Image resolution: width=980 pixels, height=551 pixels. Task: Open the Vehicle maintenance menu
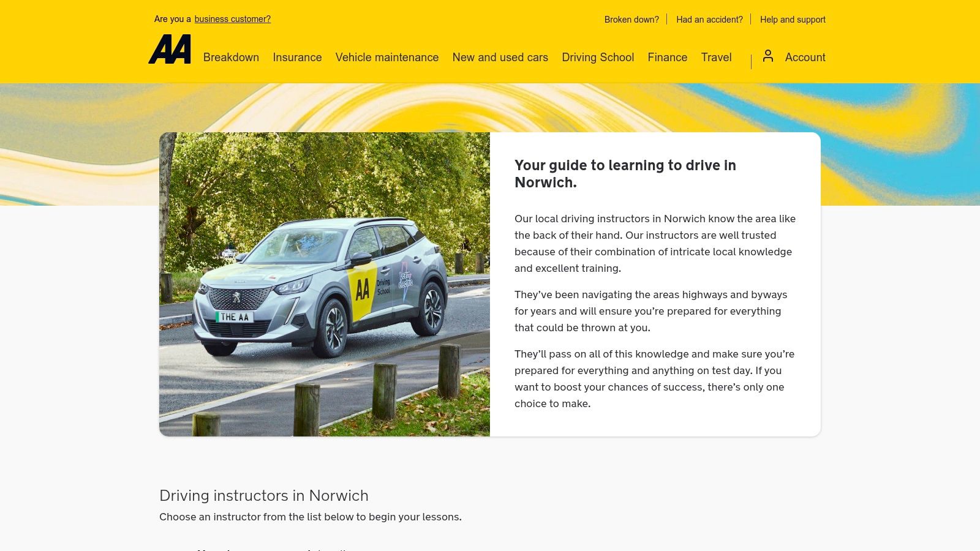[x=387, y=57]
